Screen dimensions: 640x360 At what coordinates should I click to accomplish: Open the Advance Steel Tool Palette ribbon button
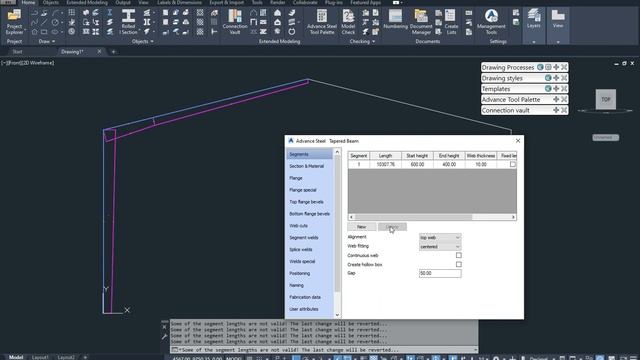[322, 21]
